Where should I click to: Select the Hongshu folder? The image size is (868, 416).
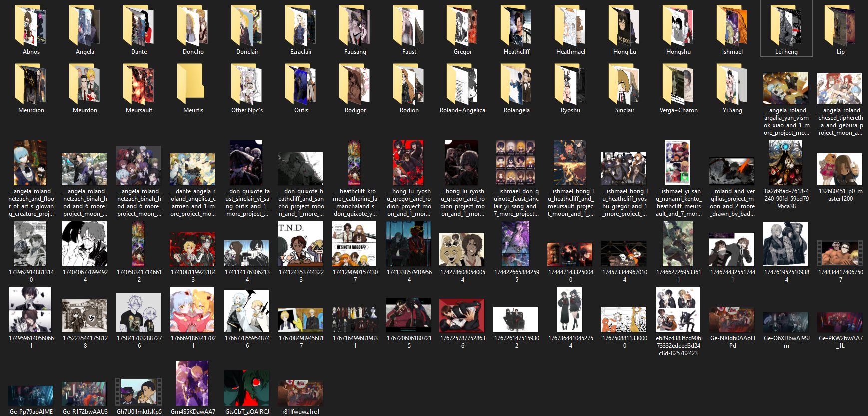678,26
